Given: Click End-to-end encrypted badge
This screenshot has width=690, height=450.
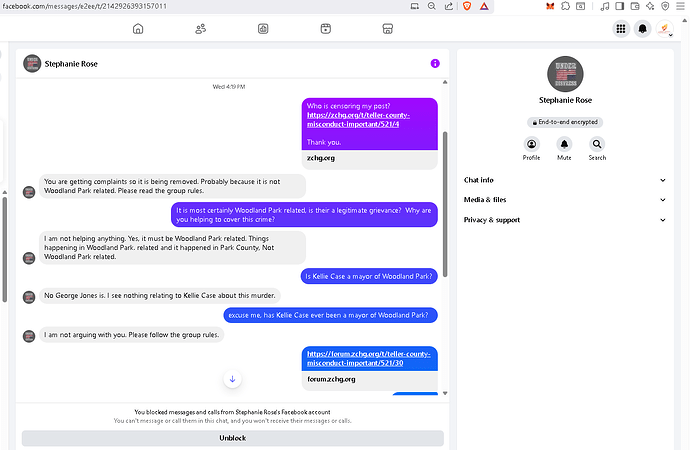Looking at the screenshot, I should tap(565, 122).
